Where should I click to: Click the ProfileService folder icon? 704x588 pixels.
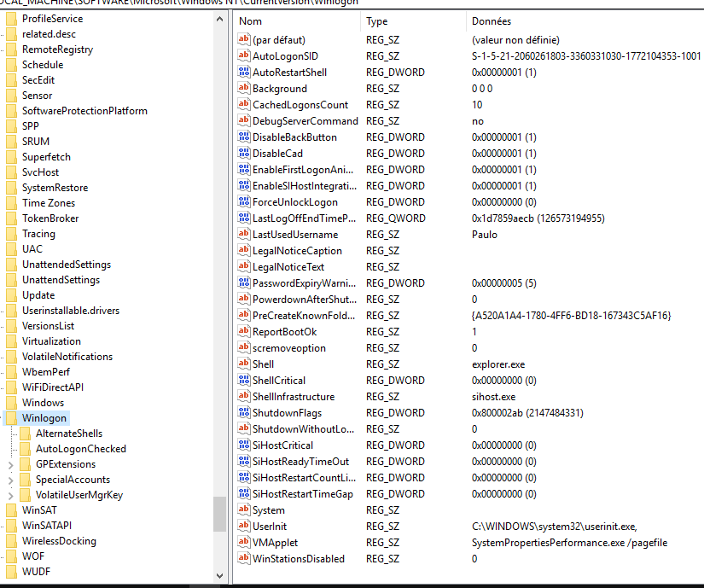coord(12,19)
